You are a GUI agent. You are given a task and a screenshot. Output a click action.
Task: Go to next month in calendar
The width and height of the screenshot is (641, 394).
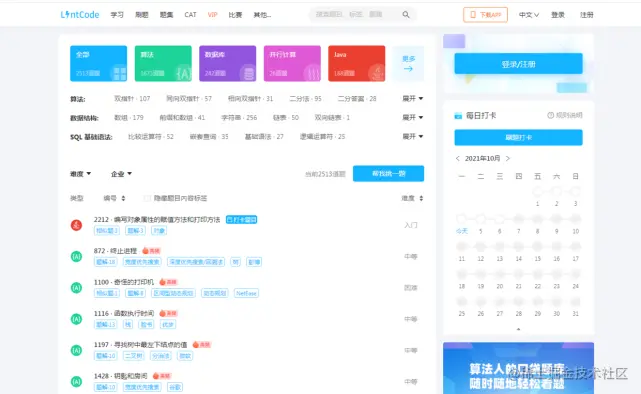508,158
